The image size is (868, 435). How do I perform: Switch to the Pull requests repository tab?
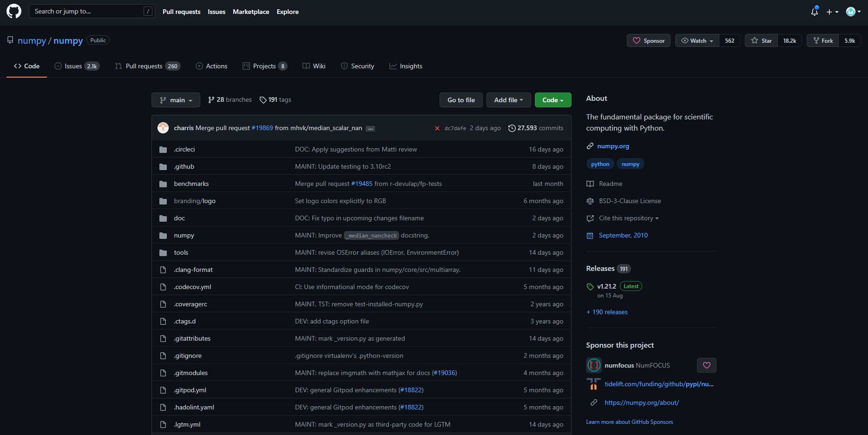pos(148,66)
